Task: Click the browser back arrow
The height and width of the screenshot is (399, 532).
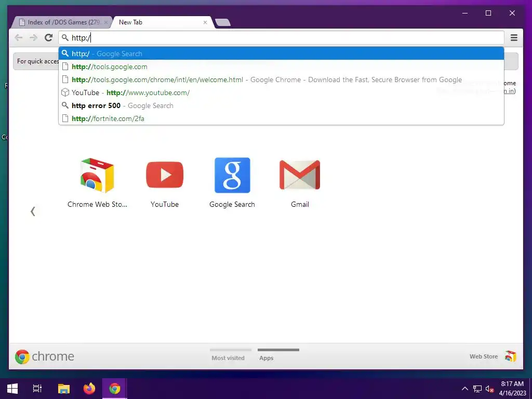Action: point(19,37)
